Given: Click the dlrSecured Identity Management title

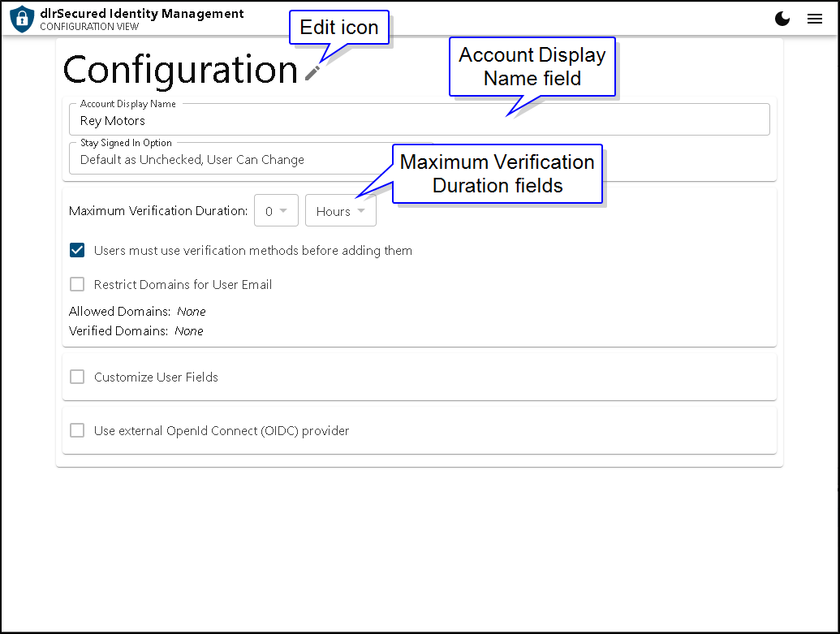Looking at the screenshot, I should coord(142,13).
